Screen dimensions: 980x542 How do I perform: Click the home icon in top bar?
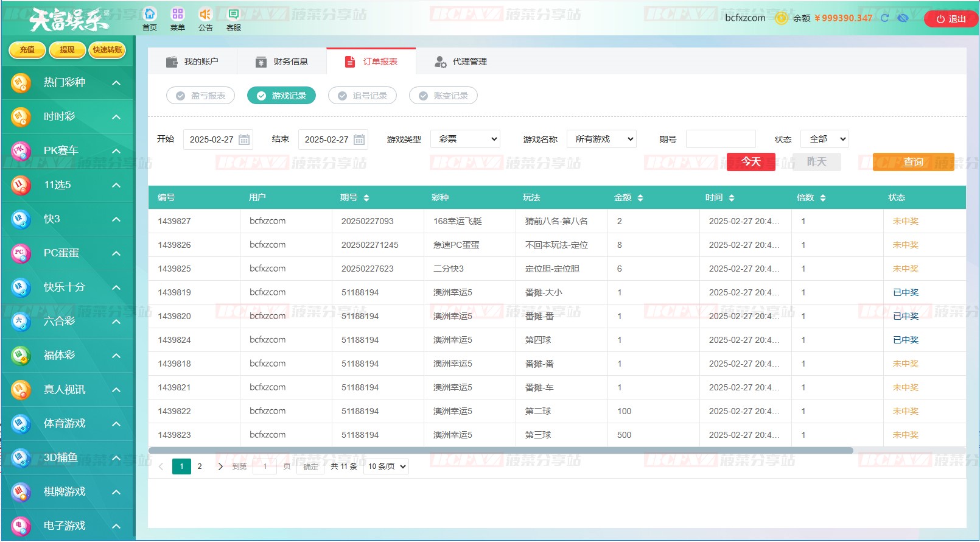point(150,14)
